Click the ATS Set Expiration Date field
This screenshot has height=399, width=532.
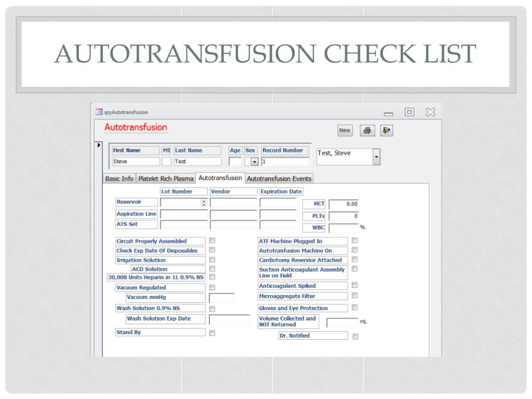point(278,224)
